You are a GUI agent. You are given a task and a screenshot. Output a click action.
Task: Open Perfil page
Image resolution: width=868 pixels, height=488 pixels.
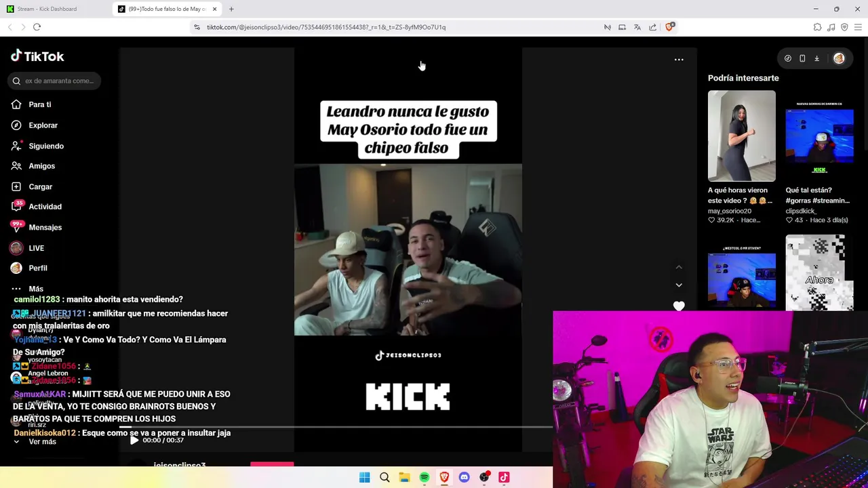tap(29, 268)
